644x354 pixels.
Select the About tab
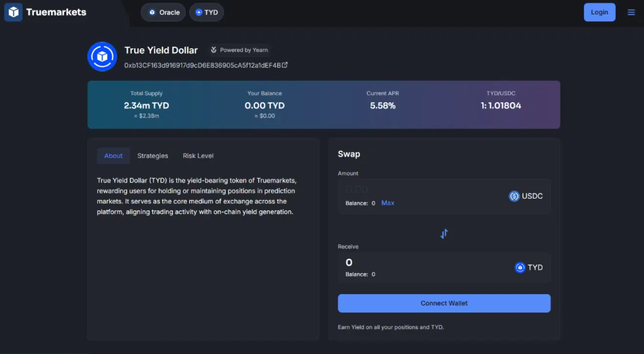[113, 156]
